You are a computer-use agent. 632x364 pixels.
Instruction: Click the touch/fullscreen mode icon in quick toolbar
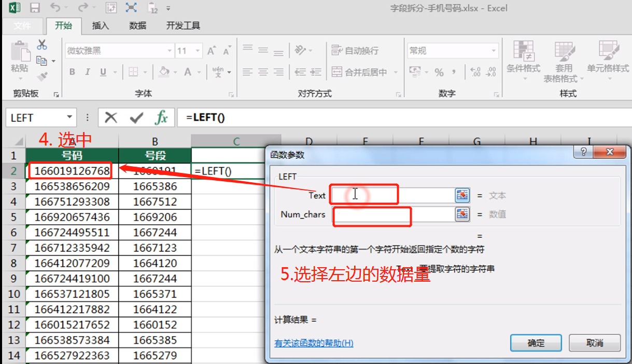tap(132, 8)
